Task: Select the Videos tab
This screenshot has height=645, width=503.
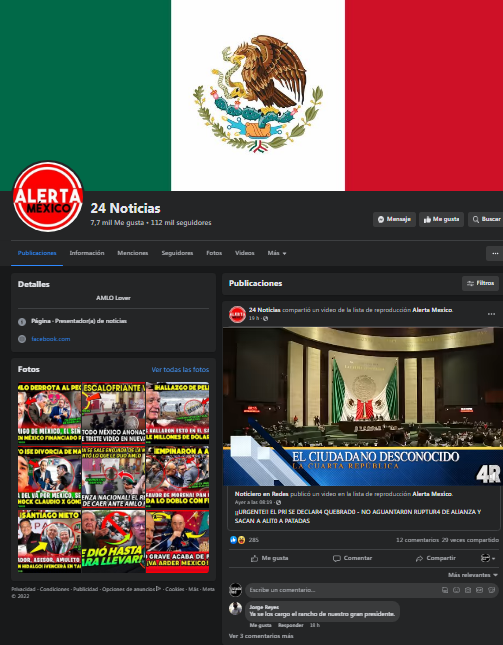Action: (x=245, y=253)
